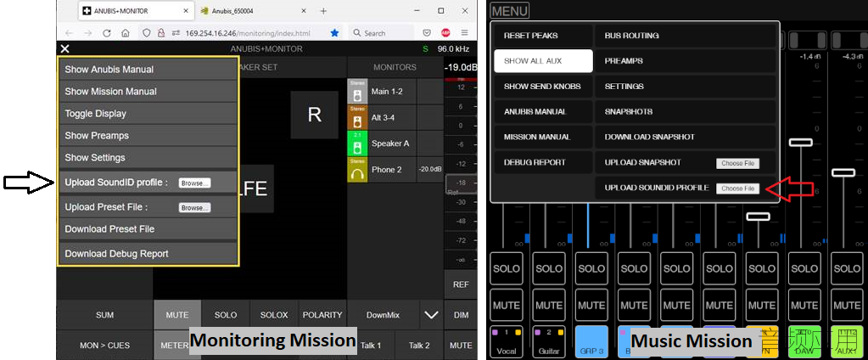Image resolution: width=868 pixels, height=360 pixels.
Task: Click the blue bookmark star
Action: click(334, 33)
